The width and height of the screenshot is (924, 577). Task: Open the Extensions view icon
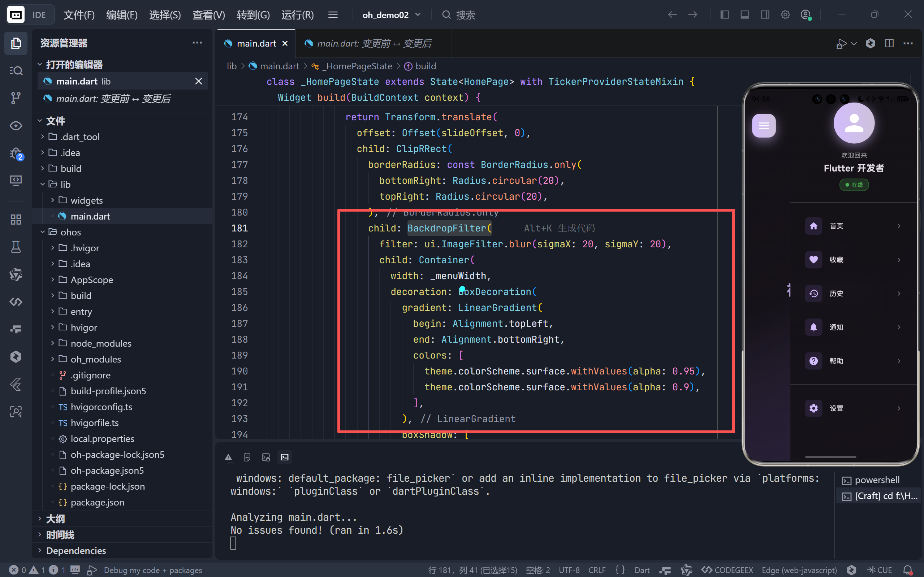coord(16,220)
